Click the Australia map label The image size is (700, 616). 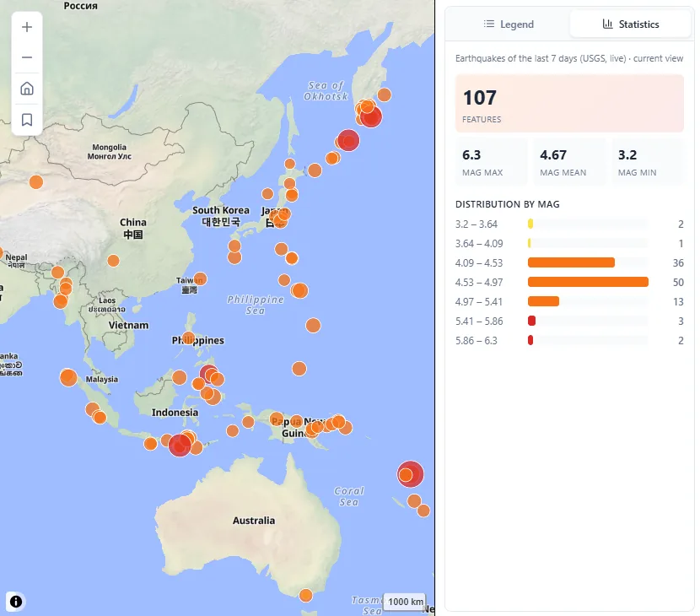[254, 521]
